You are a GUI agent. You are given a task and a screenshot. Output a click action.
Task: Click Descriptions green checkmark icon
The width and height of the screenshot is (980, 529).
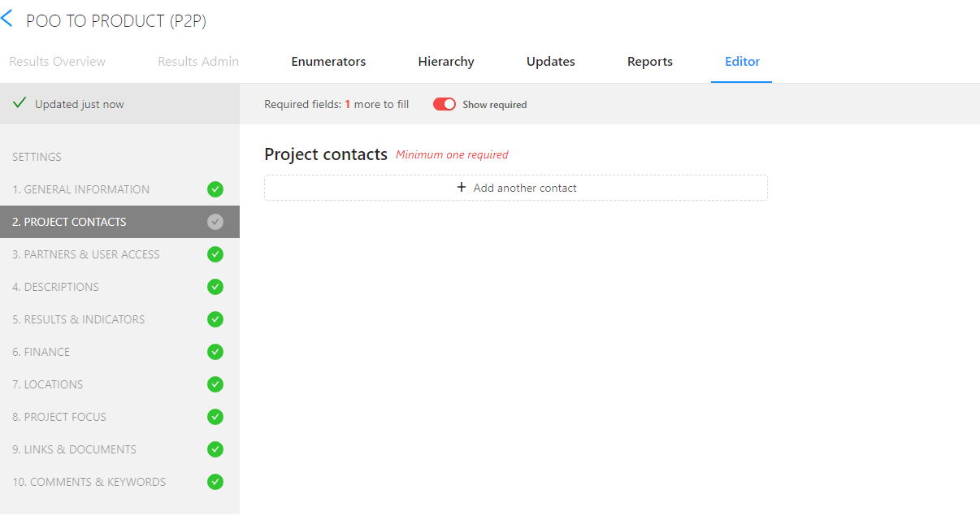215,287
